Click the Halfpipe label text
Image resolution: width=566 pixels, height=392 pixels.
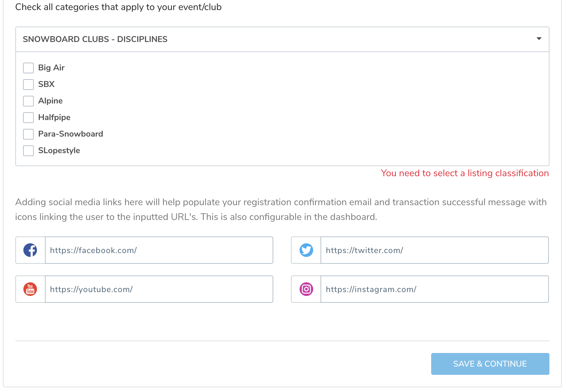pyautogui.click(x=54, y=117)
